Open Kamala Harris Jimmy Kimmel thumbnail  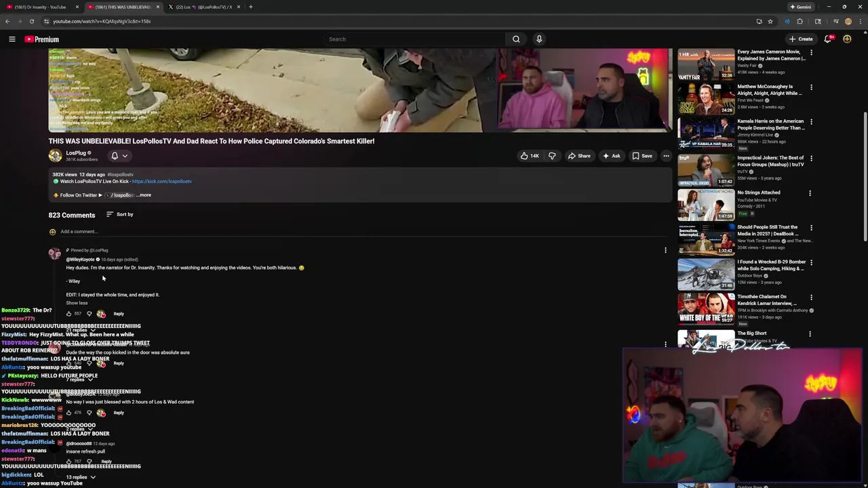706,134
